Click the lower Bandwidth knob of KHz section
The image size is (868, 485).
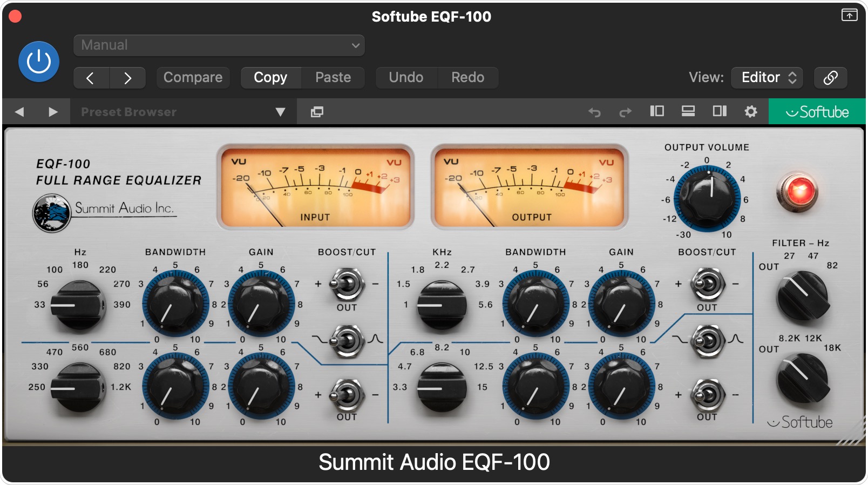coord(536,386)
